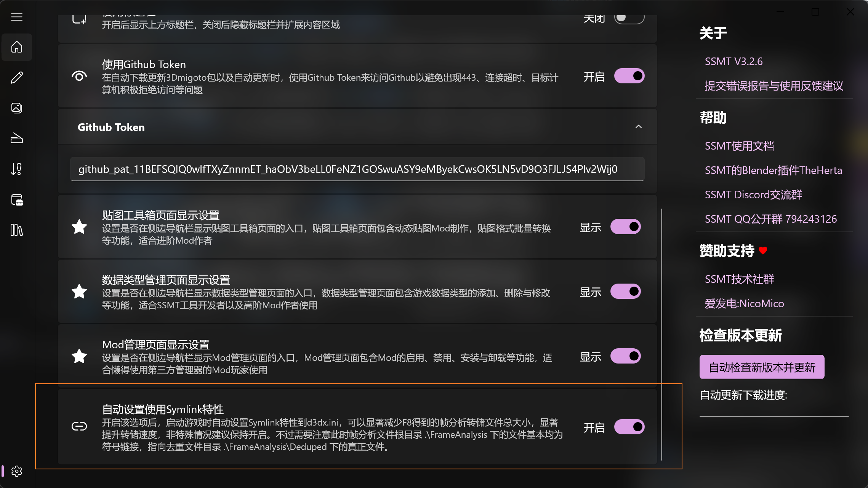This screenshot has width=868, height=488.
Task: Open the settings gear at sidebar bottom
Action: 17,471
